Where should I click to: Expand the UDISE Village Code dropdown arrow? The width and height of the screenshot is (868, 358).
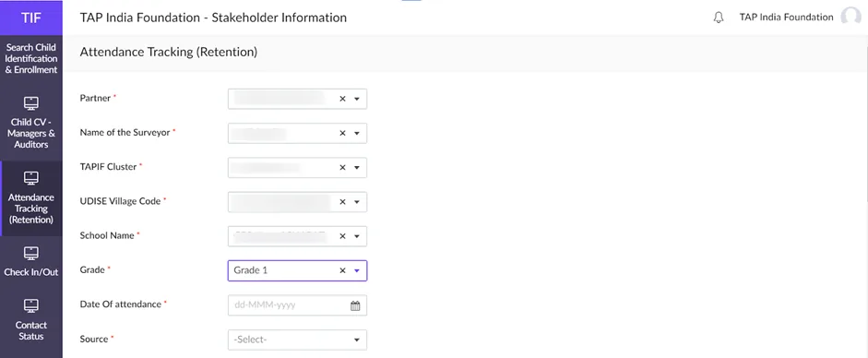356,202
